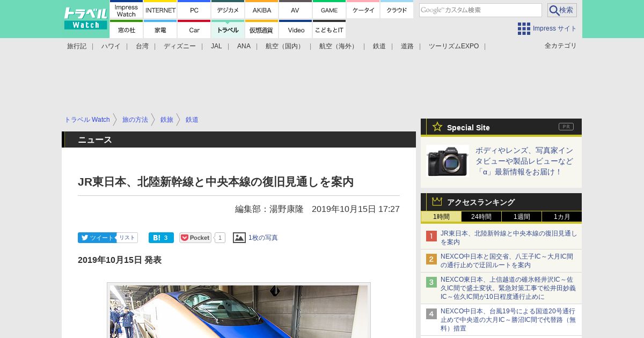
Task: Select the 1カ月 ranking tab
Action: point(562,217)
